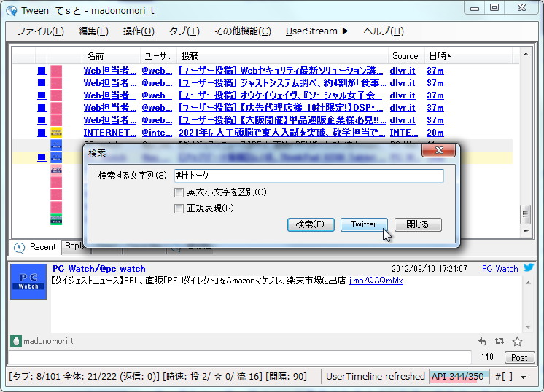This screenshot has width=544, height=392.
Task: Click the 検索(F) search button
Action: [311, 224]
